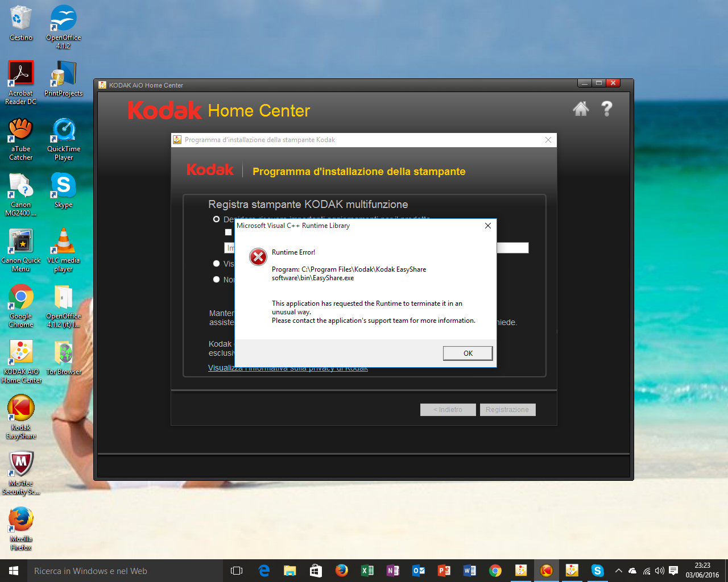
Task: Launch Outlook from the taskbar
Action: [419, 571]
